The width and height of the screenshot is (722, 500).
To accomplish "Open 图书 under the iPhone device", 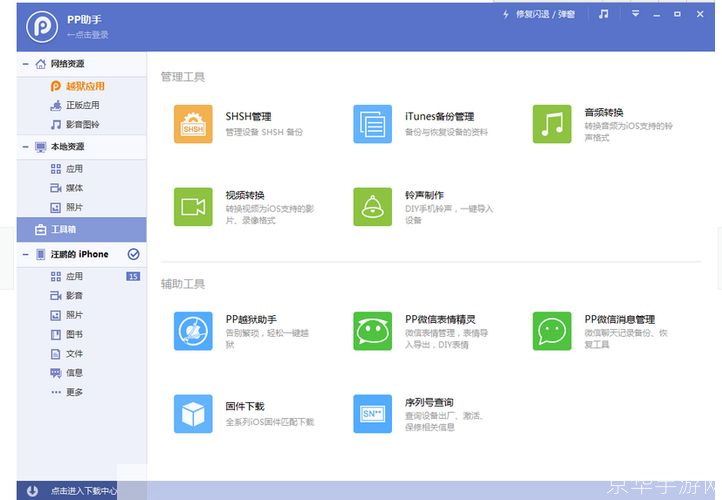I will pyautogui.click(x=82, y=334).
